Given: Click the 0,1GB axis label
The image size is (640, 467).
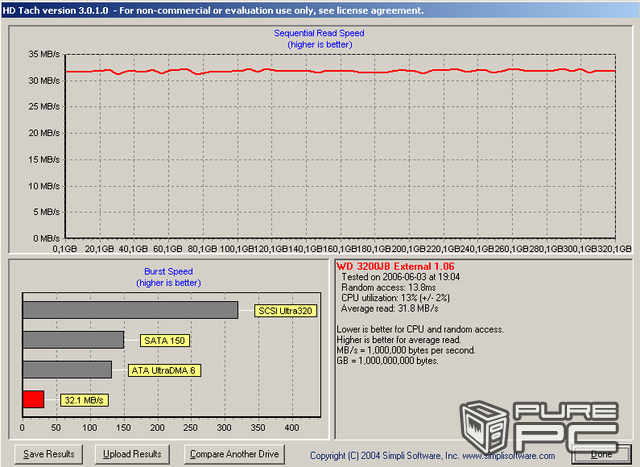Looking at the screenshot, I should point(65,249).
